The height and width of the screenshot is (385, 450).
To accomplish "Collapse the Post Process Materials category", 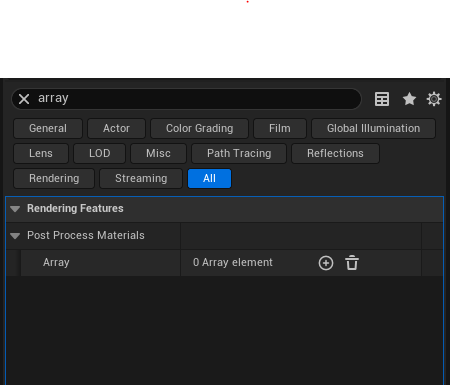I will pyautogui.click(x=15, y=236).
